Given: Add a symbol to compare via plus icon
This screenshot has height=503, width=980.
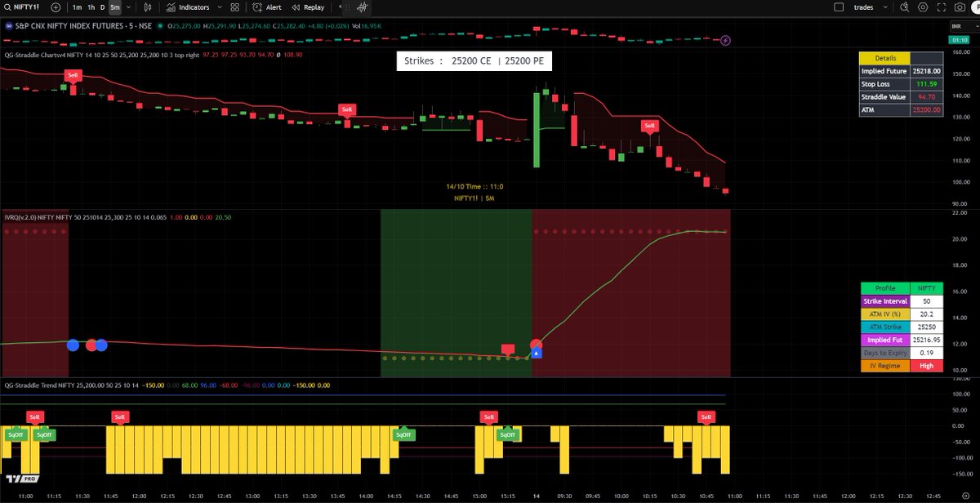Looking at the screenshot, I should pos(55,7).
